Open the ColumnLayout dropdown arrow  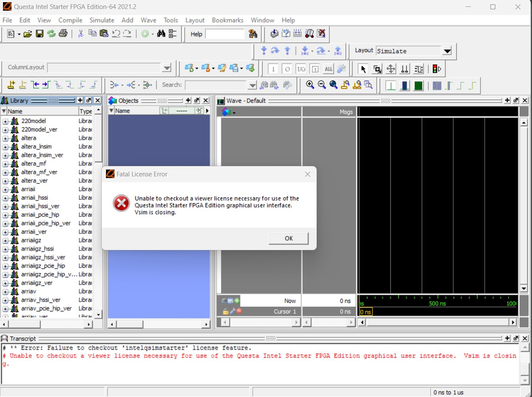(167, 68)
